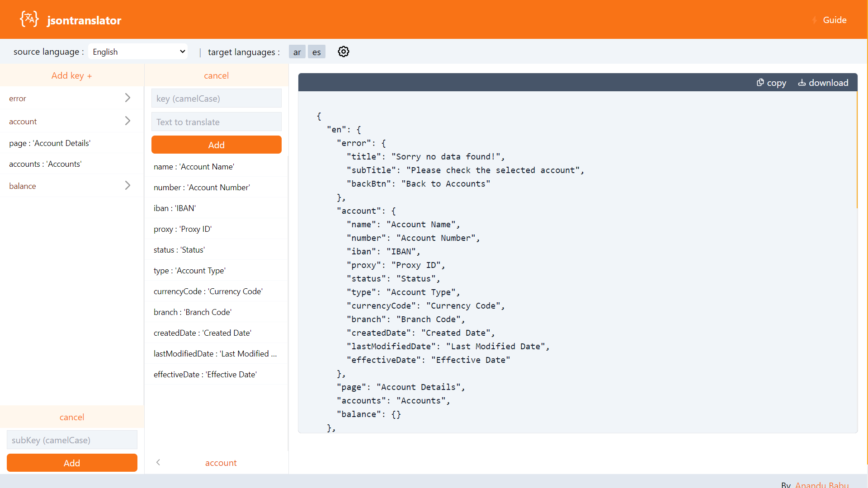
Task: Click the jsontranslator title text
Action: 84,20
